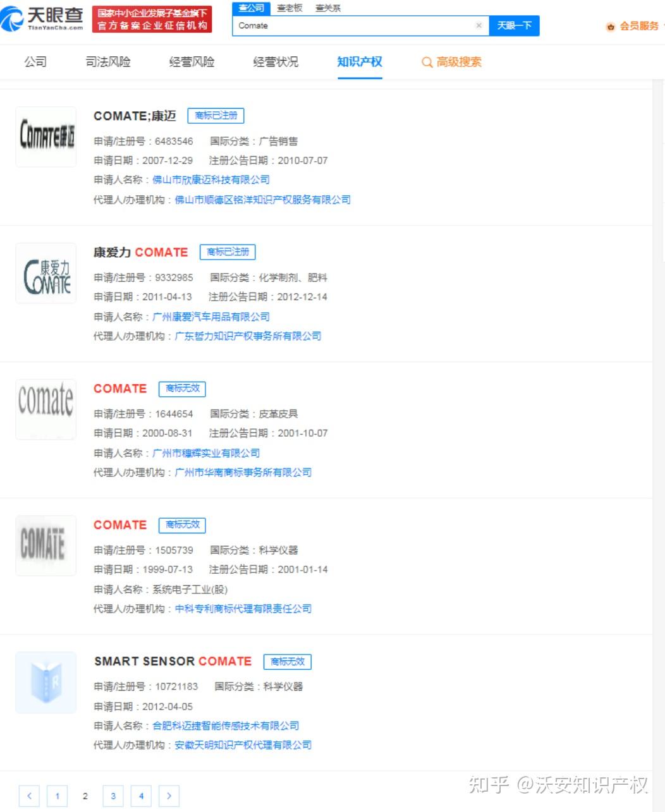Screen dimensions: 665x812
Task: Click the blue book R trademark placeholder icon
Action: pyautogui.click(x=45, y=681)
